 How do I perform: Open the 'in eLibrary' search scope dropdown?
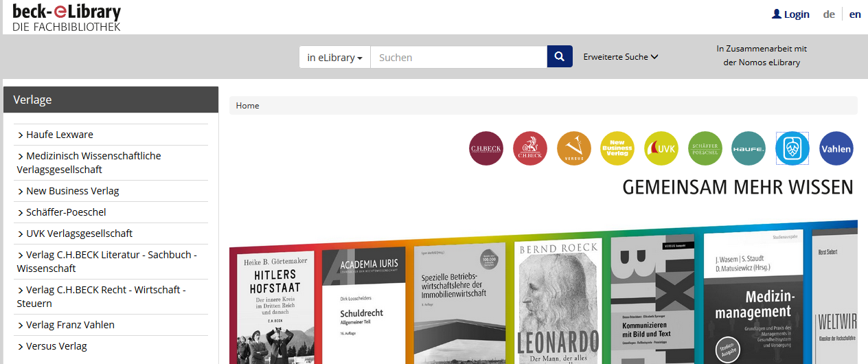click(334, 58)
